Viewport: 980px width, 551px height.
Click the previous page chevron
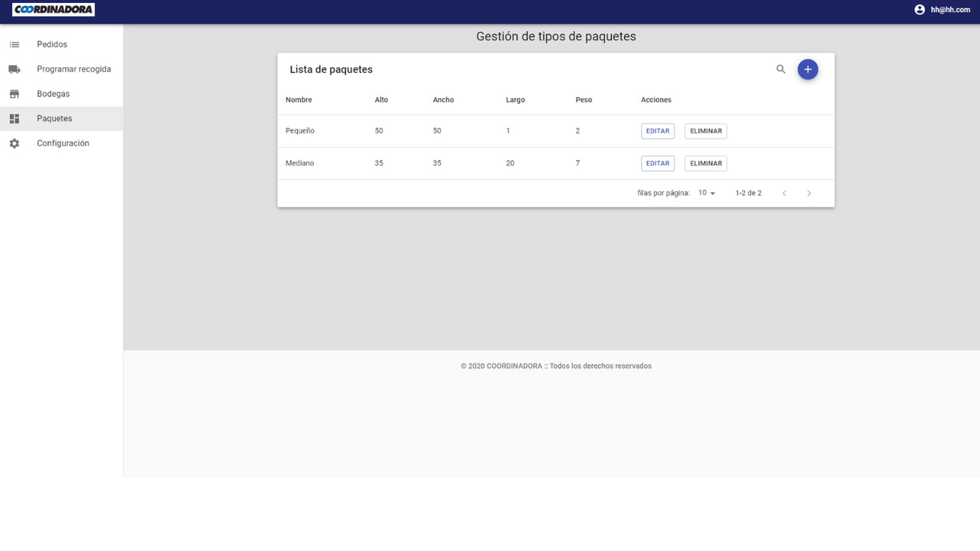point(784,193)
